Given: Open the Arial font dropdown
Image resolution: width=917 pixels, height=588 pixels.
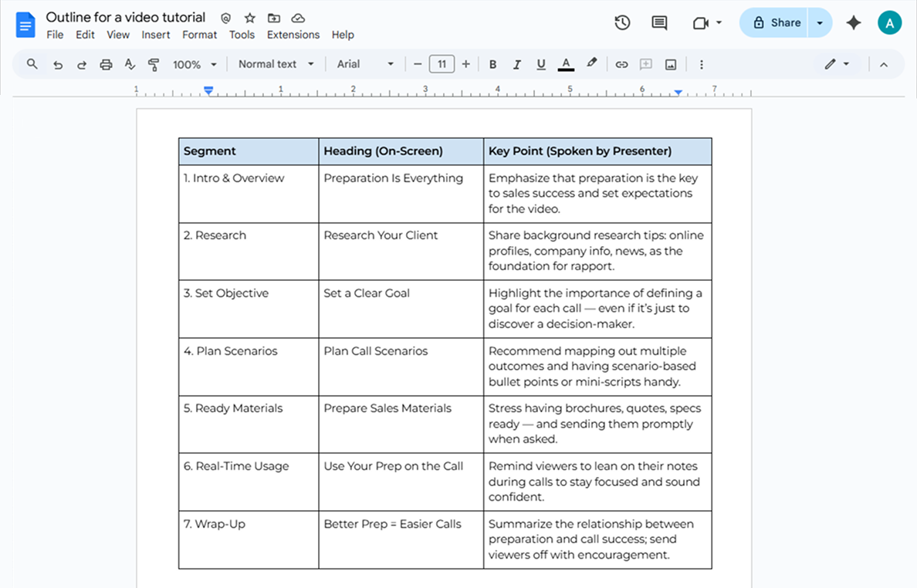Looking at the screenshot, I should pyautogui.click(x=364, y=64).
